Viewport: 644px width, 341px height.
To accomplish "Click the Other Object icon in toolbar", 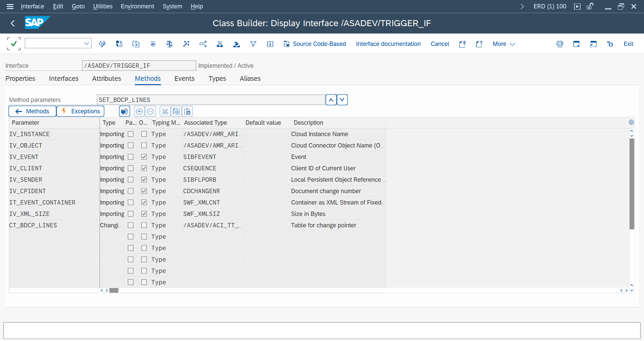I will click(x=136, y=44).
